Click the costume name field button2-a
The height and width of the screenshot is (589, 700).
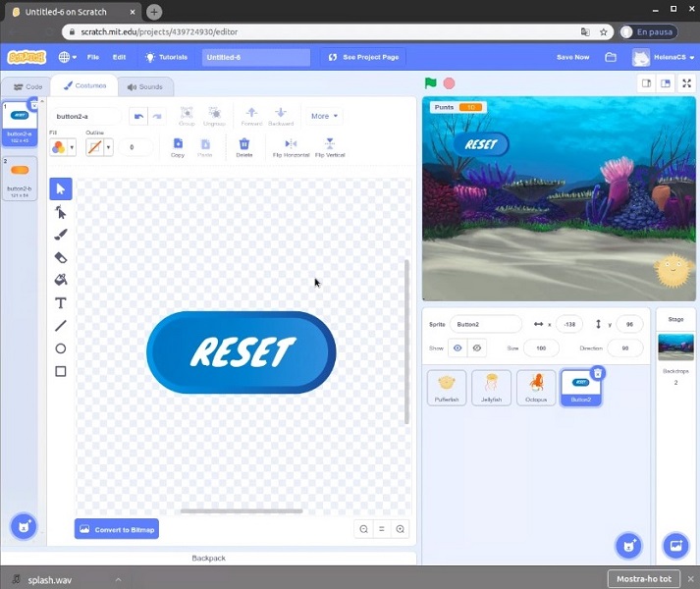(x=84, y=116)
